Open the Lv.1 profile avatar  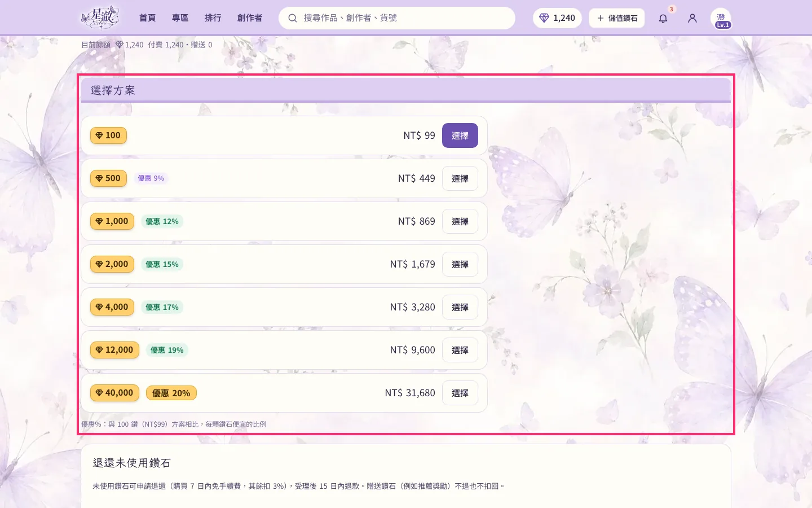[x=721, y=18]
